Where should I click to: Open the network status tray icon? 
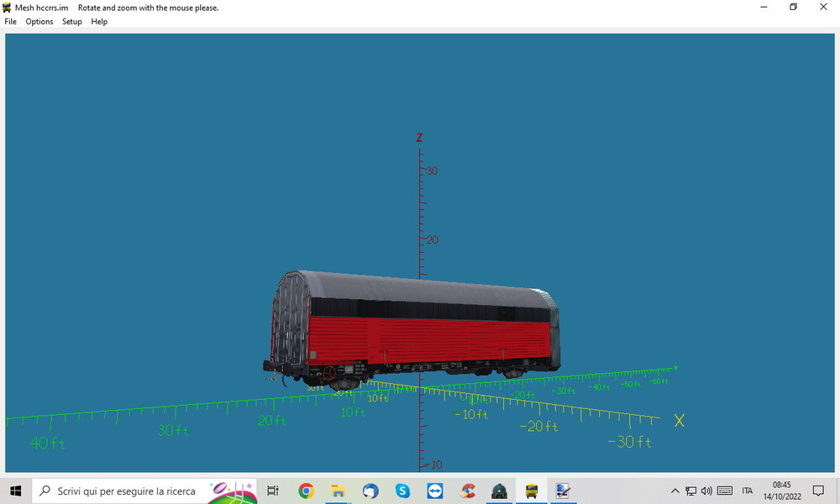point(691,491)
